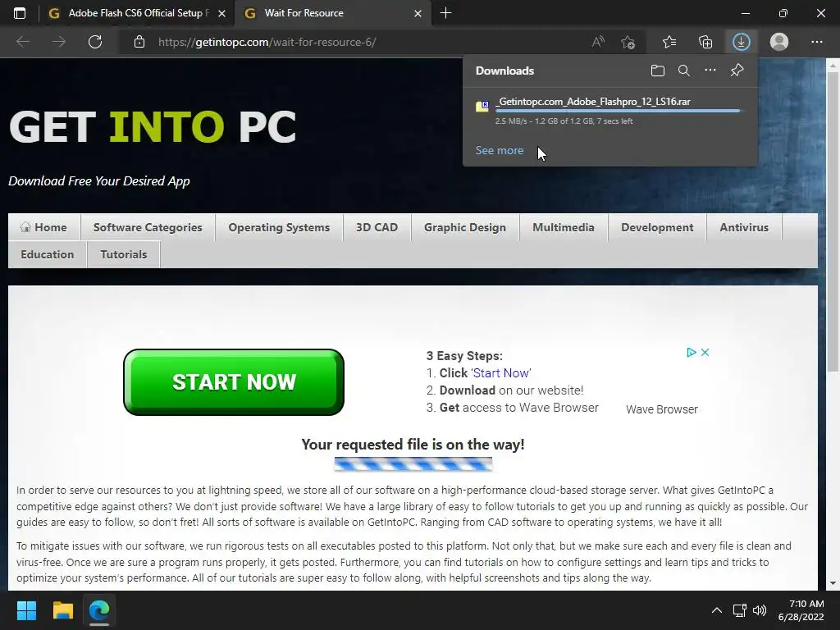Click the browser forward arrow
Image resolution: width=840 pixels, height=630 pixels.
click(59, 42)
